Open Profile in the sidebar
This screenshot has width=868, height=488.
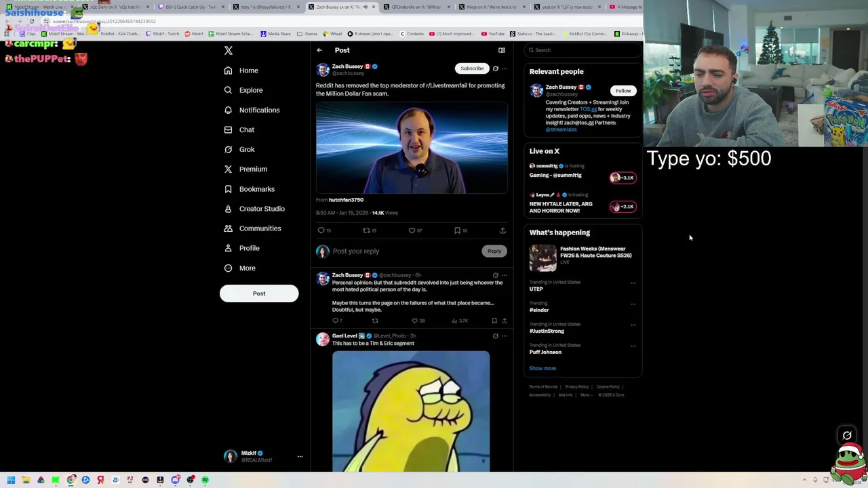[x=241, y=248]
